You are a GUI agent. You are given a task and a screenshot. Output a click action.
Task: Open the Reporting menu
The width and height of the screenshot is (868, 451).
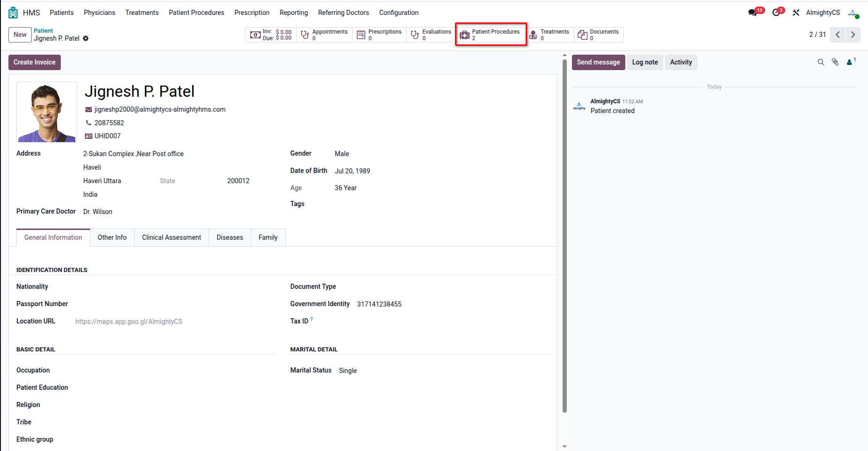coord(294,13)
